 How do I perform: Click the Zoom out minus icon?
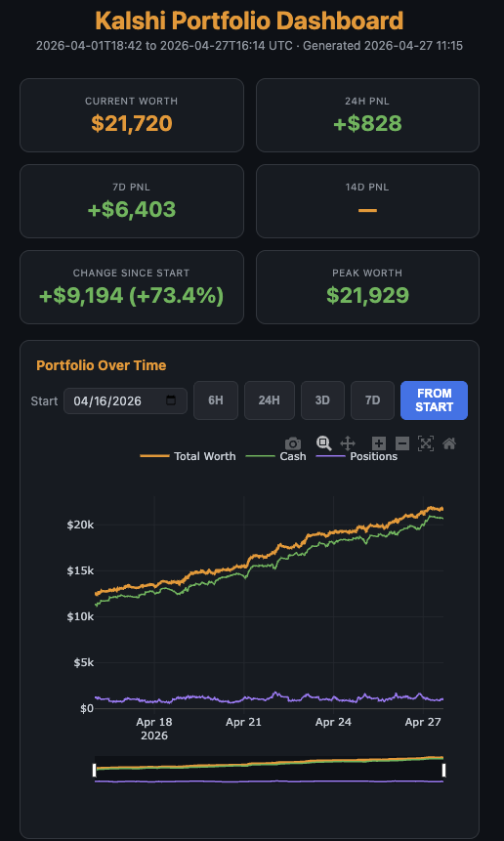[x=402, y=443]
